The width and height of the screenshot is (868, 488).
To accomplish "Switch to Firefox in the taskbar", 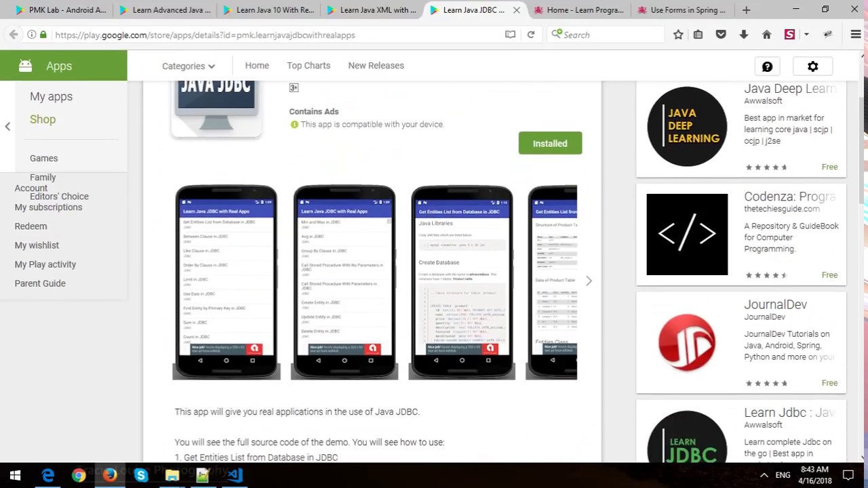I will [x=110, y=475].
